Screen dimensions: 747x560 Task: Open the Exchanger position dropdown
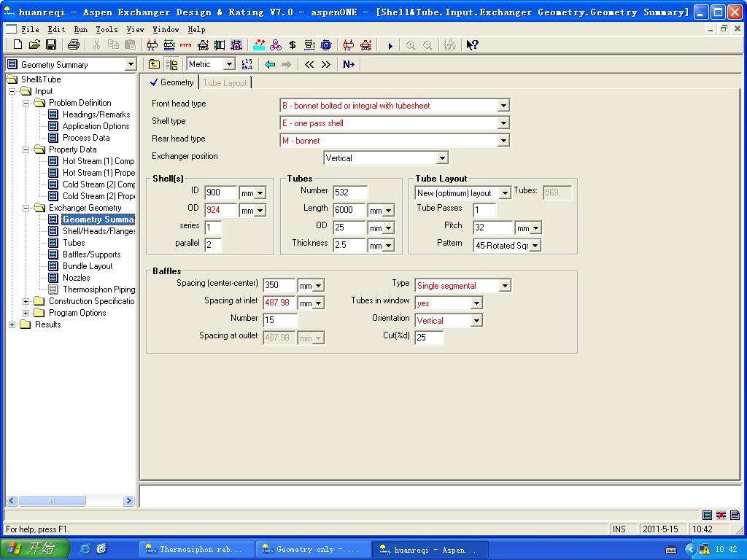[441, 158]
